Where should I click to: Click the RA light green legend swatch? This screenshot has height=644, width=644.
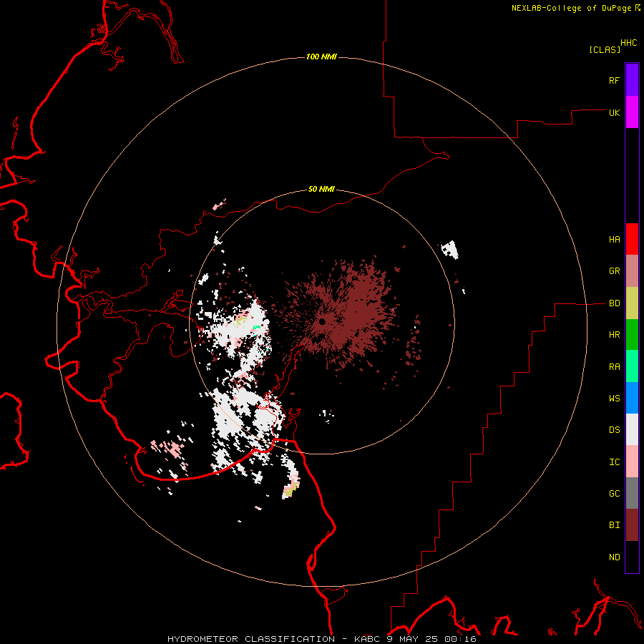(632, 366)
